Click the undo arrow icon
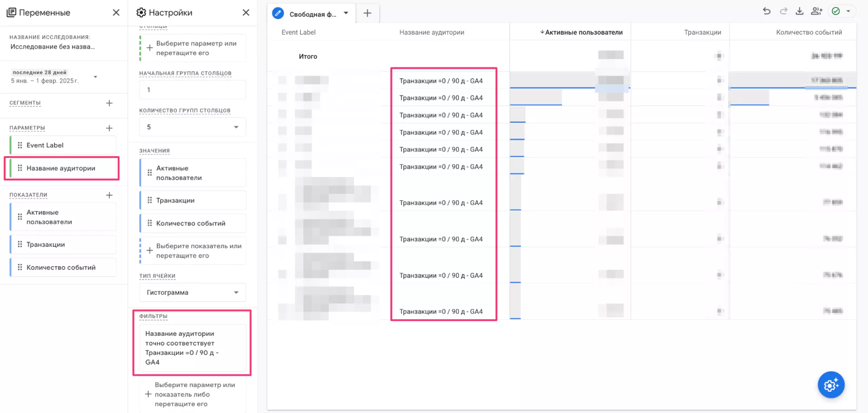The height and width of the screenshot is (413, 868). pyautogui.click(x=766, y=11)
